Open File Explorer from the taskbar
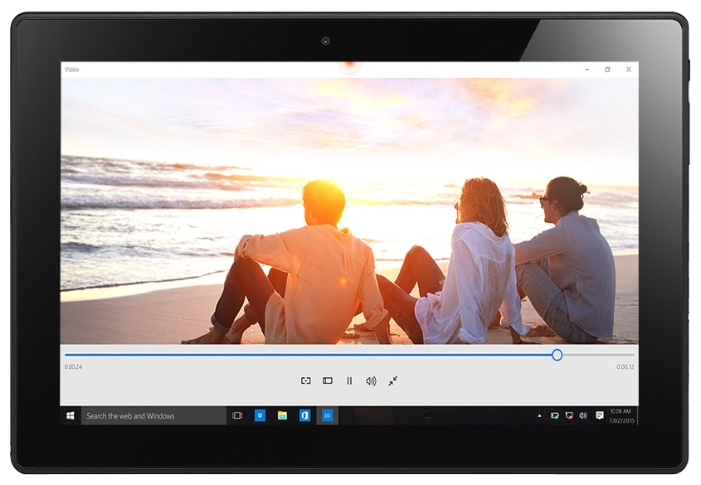 tap(282, 415)
